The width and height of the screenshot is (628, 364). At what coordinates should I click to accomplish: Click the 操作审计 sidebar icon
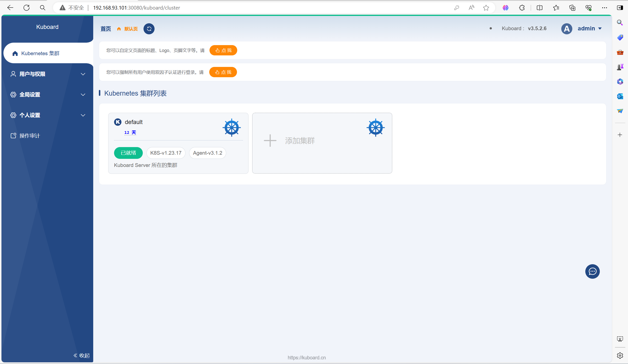coord(13,136)
